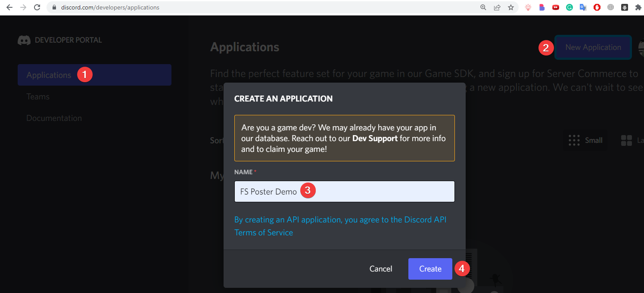
Task: Select Applications in the sidebar
Action: pos(94,75)
